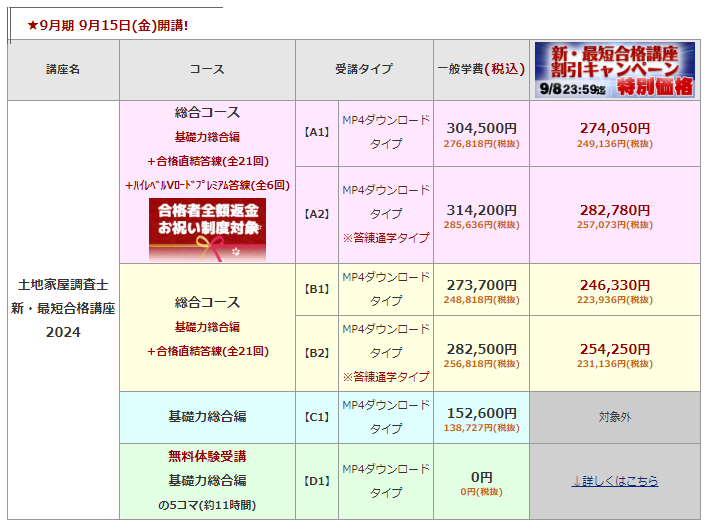Click the 対象外 gray cell
The image size is (709, 523).
click(x=614, y=416)
